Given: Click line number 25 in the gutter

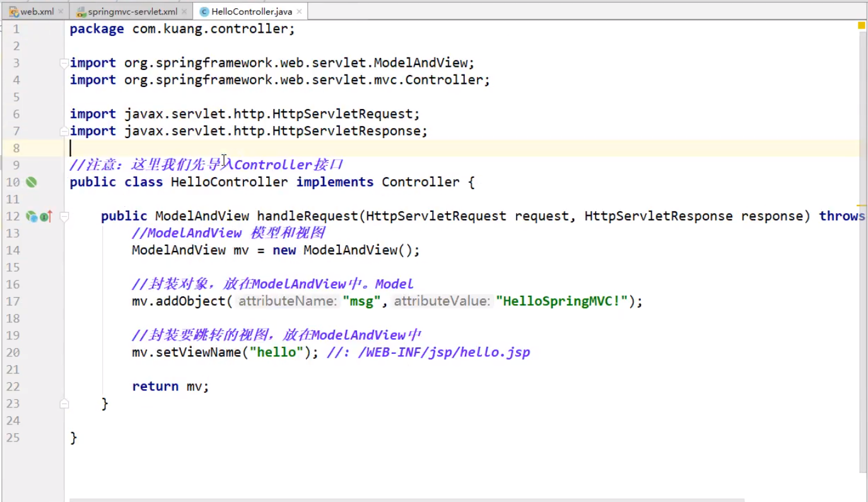Looking at the screenshot, I should [x=13, y=438].
